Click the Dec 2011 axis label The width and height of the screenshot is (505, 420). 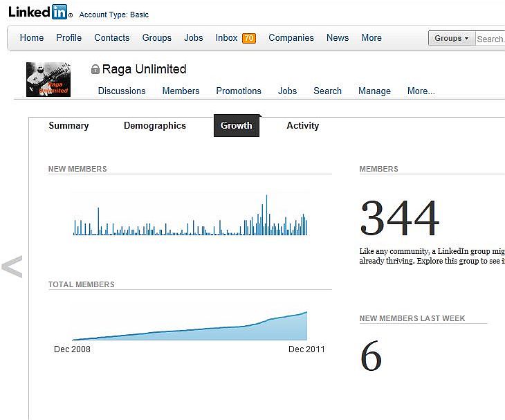[306, 349]
